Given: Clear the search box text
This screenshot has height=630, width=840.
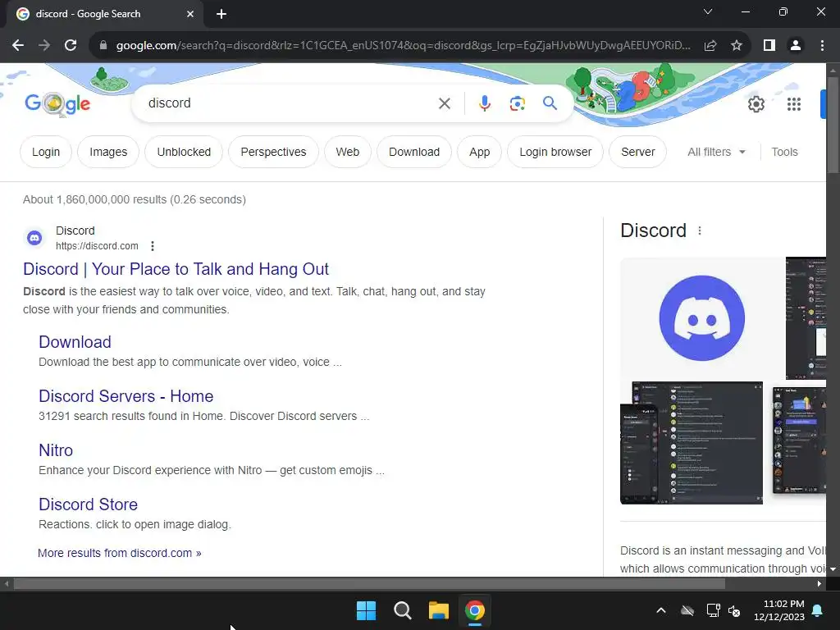Looking at the screenshot, I should (x=445, y=103).
